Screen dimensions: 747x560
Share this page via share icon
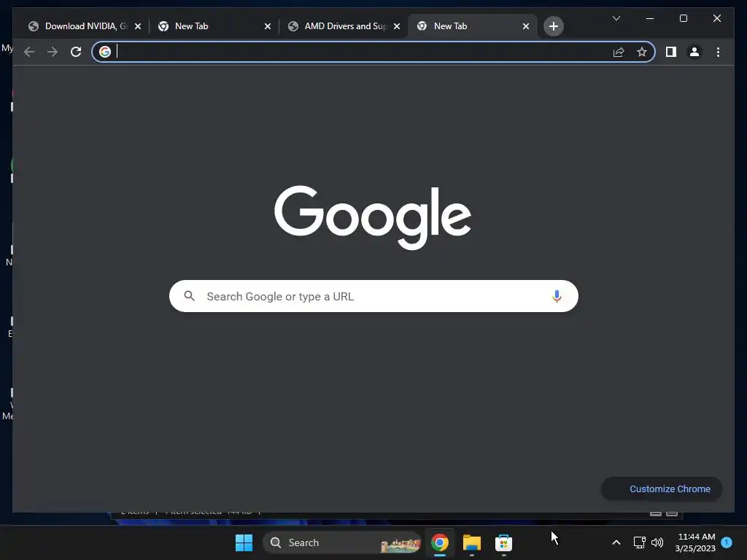(x=619, y=52)
